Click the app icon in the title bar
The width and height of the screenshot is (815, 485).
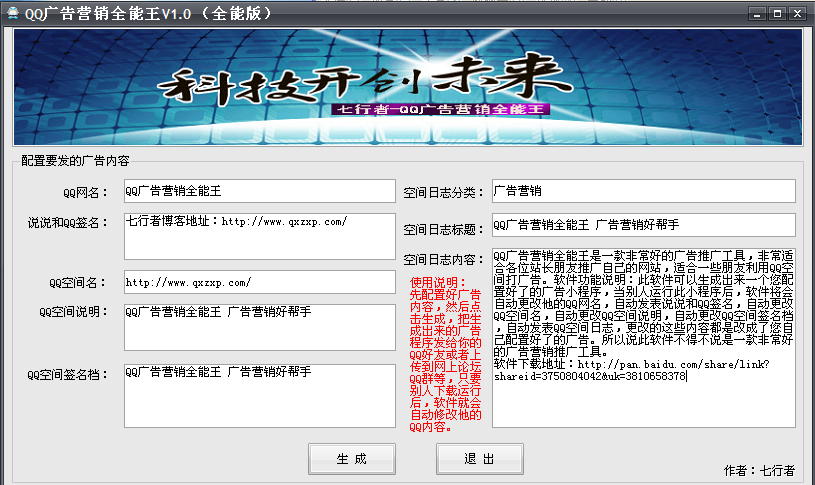click(x=12, y=13)
